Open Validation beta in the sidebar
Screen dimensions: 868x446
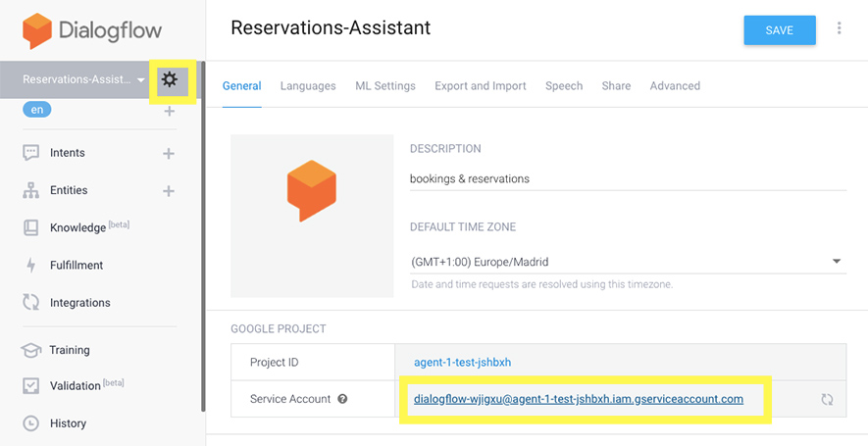(87, 385)
